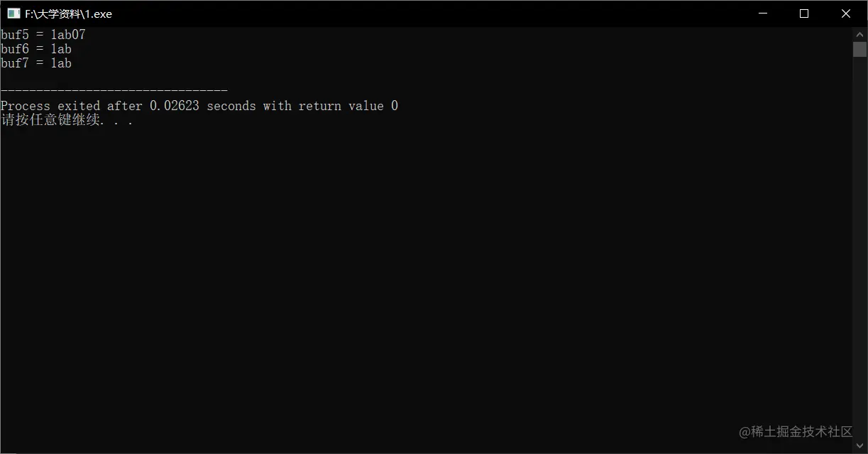This screenshot has height=454, width=868.
Task: Click the empty black console area
Action: pyautogui.click(x=426, y=284)
